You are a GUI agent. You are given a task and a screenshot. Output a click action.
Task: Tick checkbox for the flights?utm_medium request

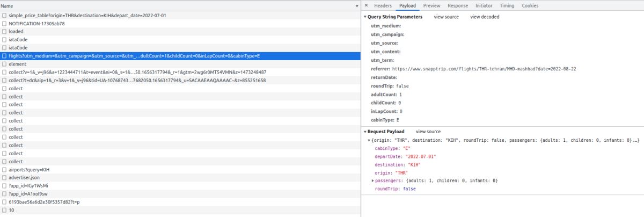4,56
